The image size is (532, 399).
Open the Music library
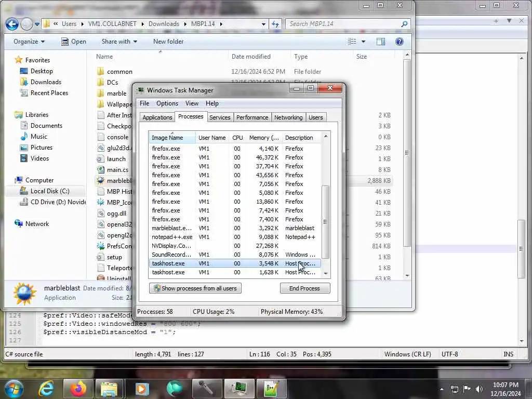pyautogui.click(x=38, y=137)
